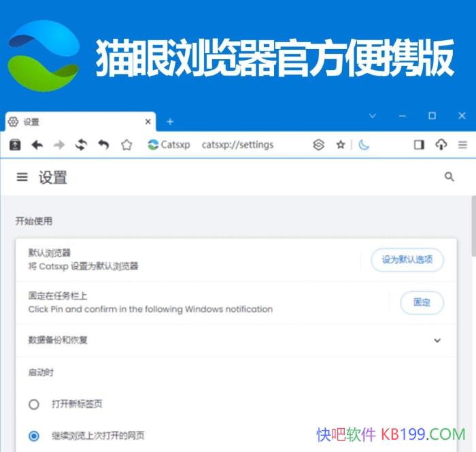Open the browser main menu hamburger icon
The image size is (476, 452).
[x=462, y=145]
